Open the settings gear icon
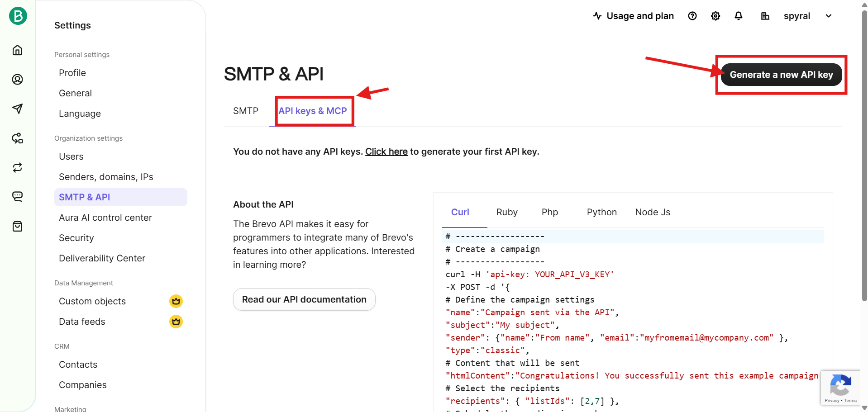Screen dimensions: 868x412 click(x=715, y=16)
